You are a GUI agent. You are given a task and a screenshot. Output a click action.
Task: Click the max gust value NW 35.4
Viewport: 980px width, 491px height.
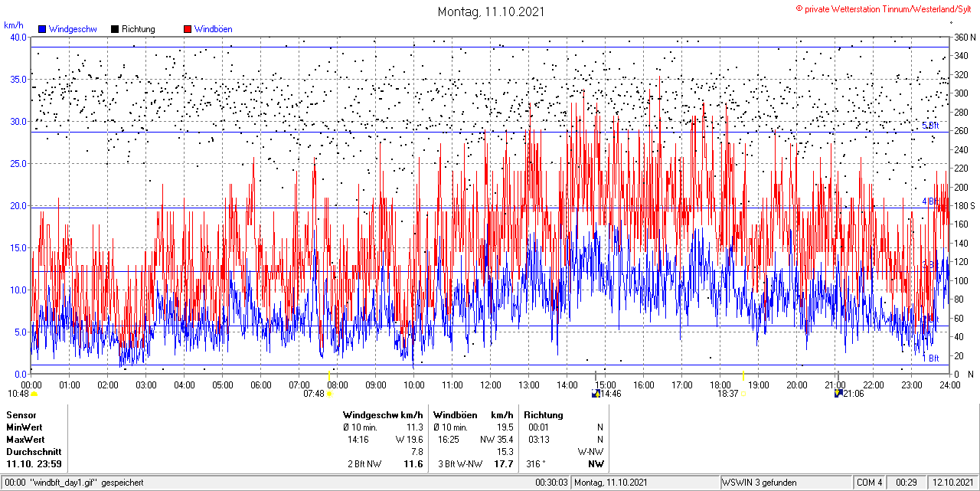[x=497, y=440]
